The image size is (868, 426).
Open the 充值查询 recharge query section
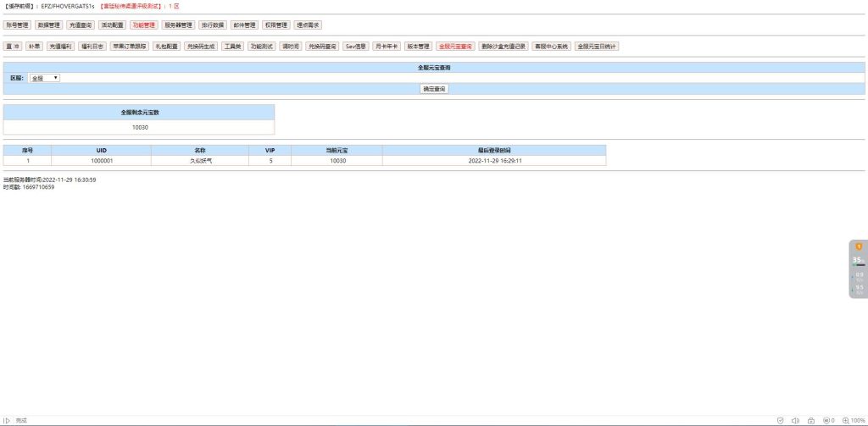pyautogui.click(x=80, y=25)
